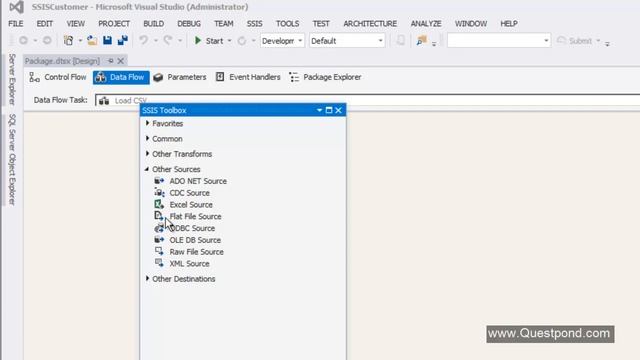Open the Development solution configuration dropdown
Viewport: 640px width, 360px height.
(282, 41)
